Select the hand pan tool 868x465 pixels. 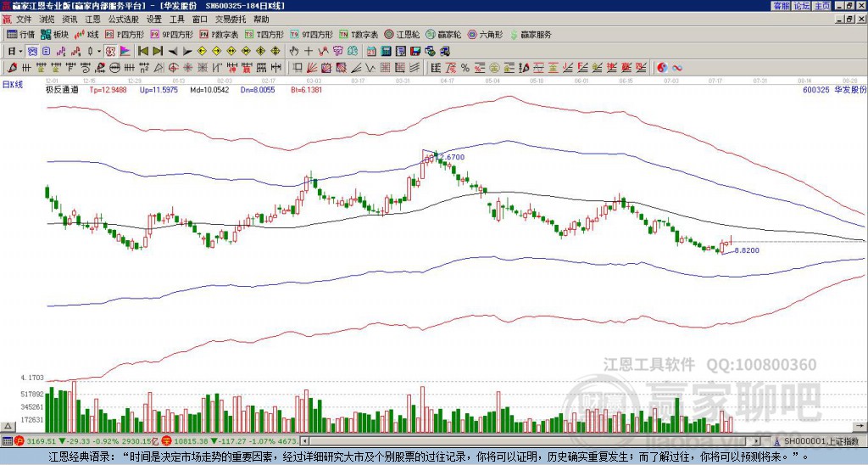tap(294, 52)
